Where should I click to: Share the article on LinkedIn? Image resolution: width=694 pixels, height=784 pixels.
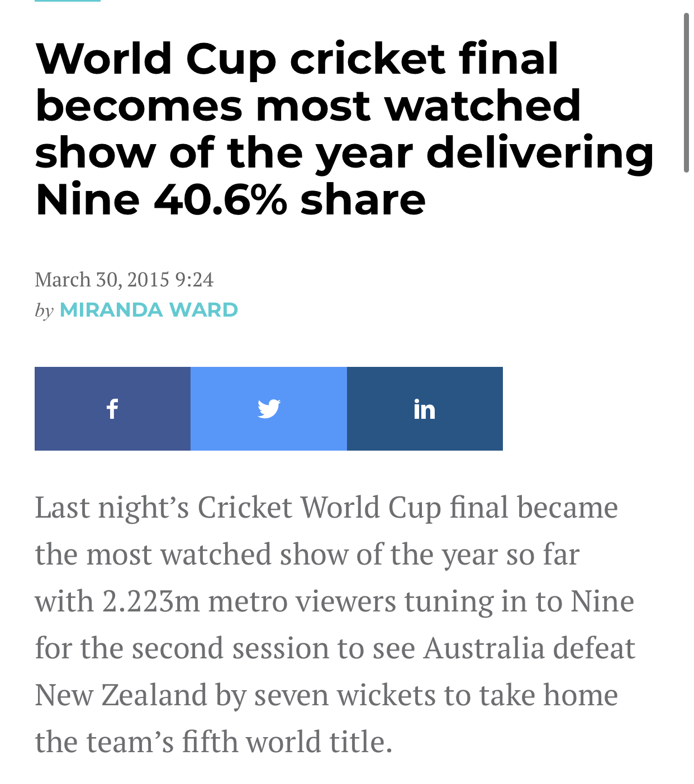[425, 409]
